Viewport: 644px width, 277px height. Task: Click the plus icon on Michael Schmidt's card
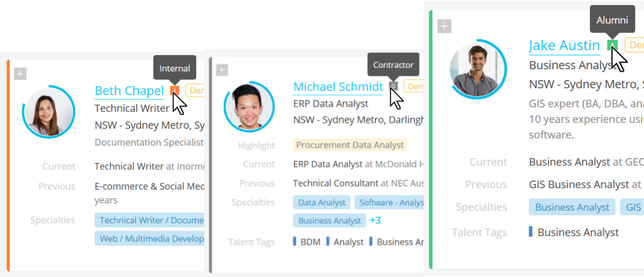pyautogui.click(x=222, y=70)
